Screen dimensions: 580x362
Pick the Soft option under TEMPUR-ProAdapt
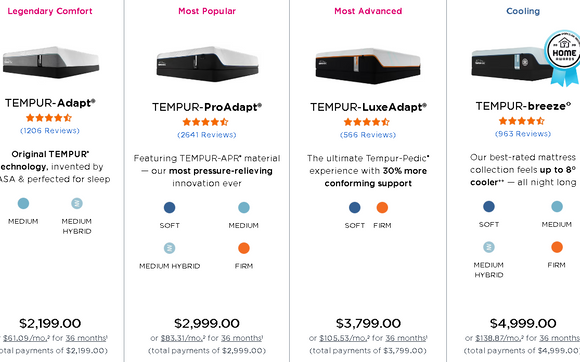pyautogui.click(x=169, y=207)
